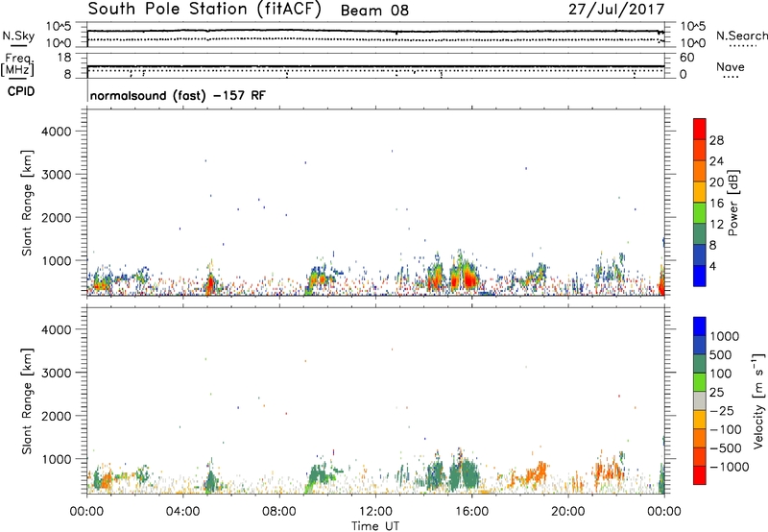
Task: Click the power panel 'Slant Range [km]' label
Action: tap(27, 203)
